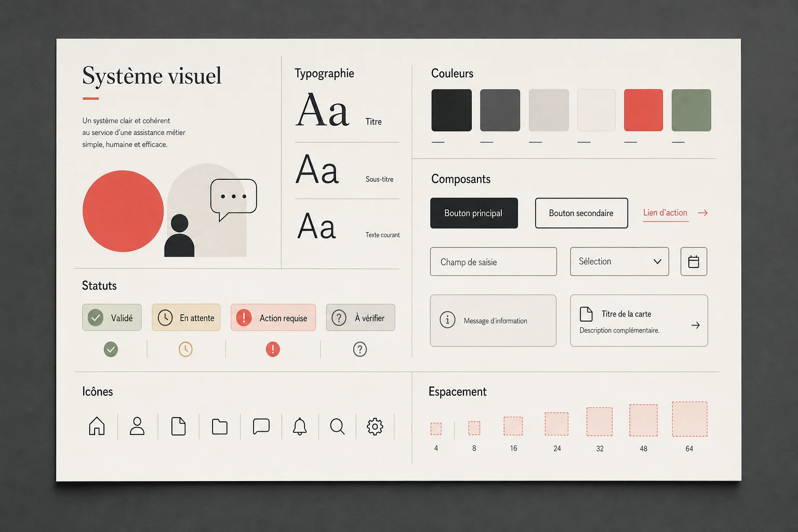Open the folder icon
Image resolution: width=798 pixels, height=532 pixels.
point(220,427)
